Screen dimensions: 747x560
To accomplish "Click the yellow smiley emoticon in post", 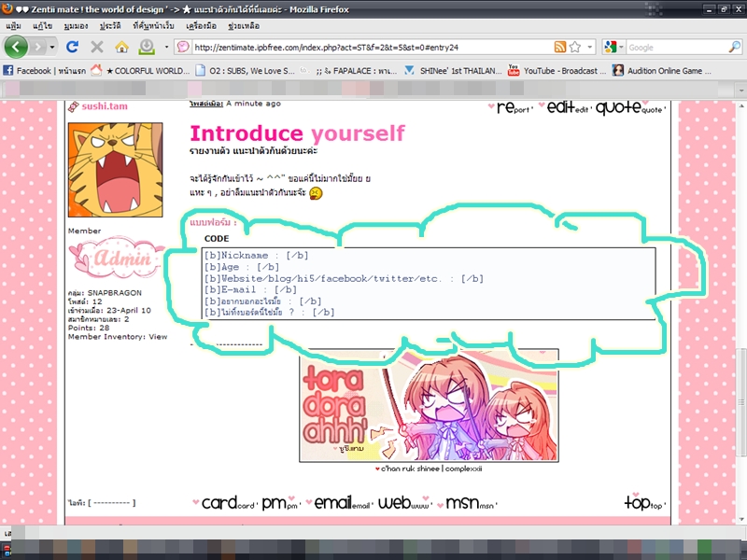I will [x=316, y=193].
